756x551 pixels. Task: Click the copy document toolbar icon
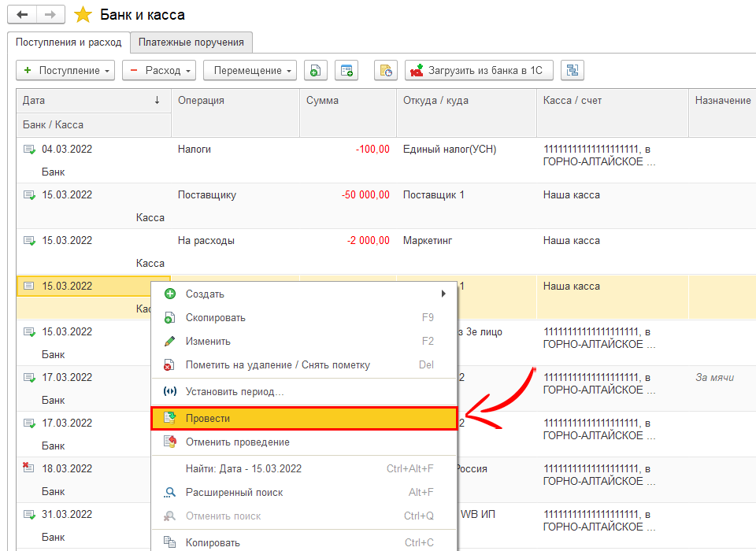point(315,71)
